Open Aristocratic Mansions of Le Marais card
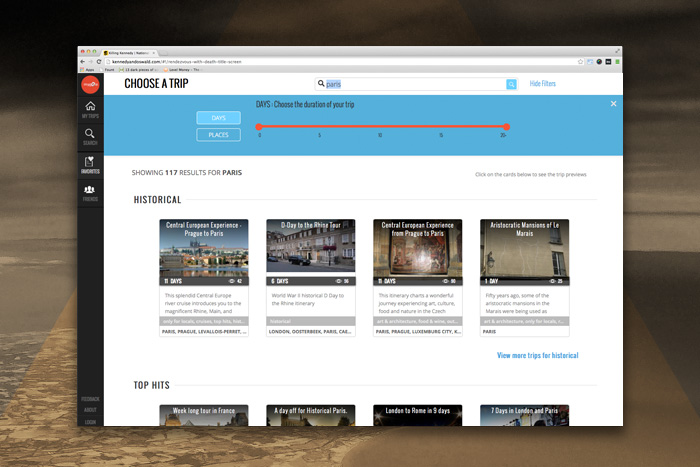700x467 pixels. click(525, 278)
